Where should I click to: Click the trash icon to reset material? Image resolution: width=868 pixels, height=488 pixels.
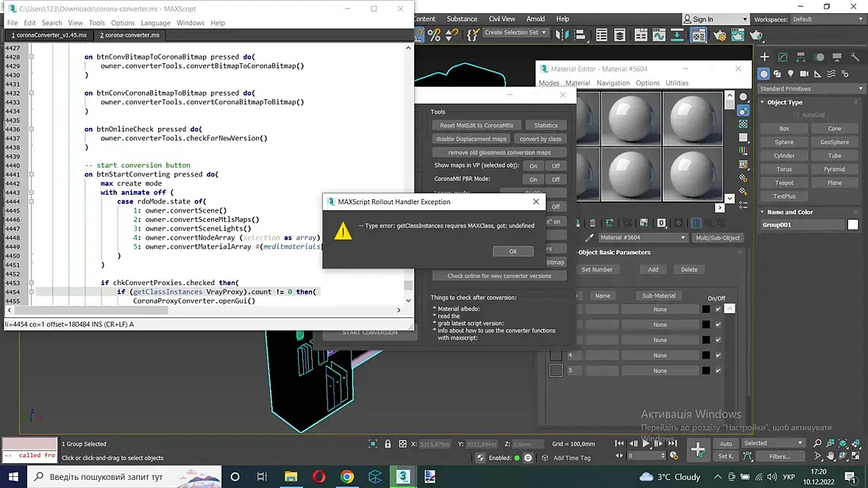592,223
